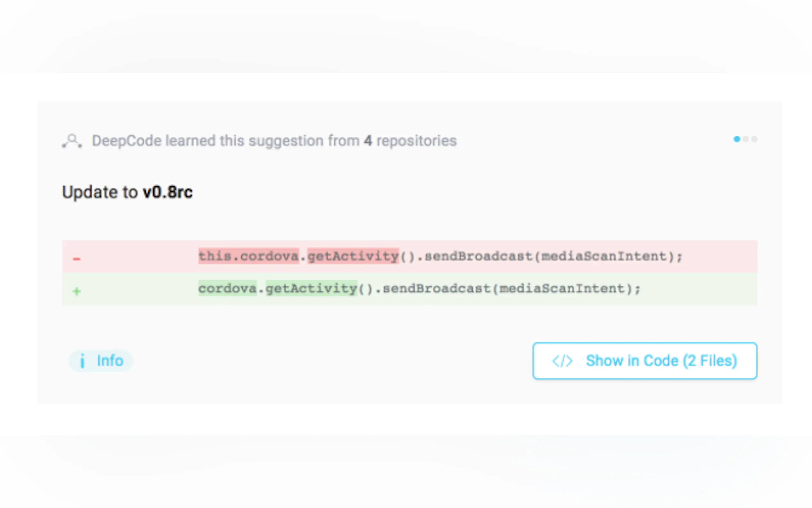Click the "Show in Code (2 Files)" button text
Image resolution: width=812 pixels, height=508 pixels.
(661, 361)
